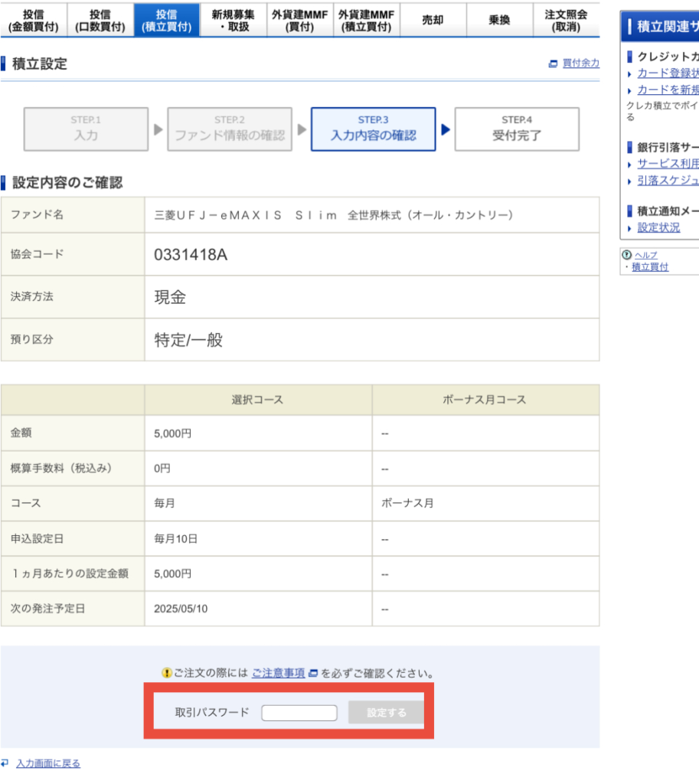
Task: Click the 選択コース column header
Action: pos(257,400)
